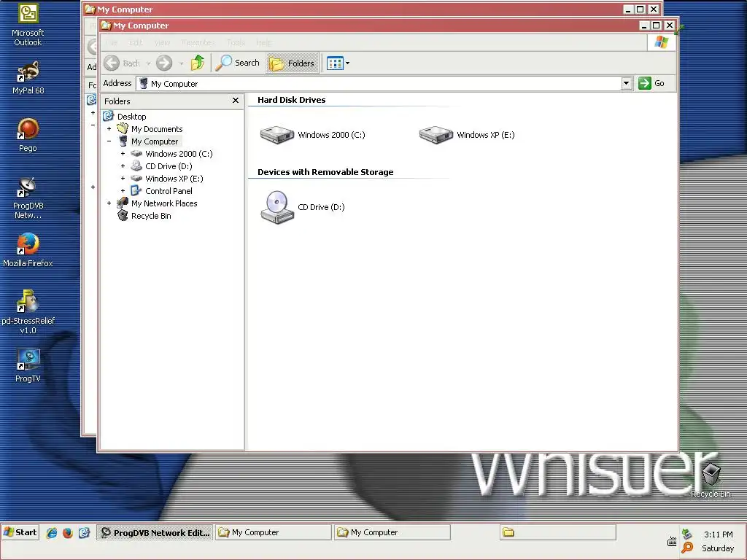Launch Internet Explorer from quick launch
The width and height of the screenshot is (747, 560).
[x=52, y=533]
